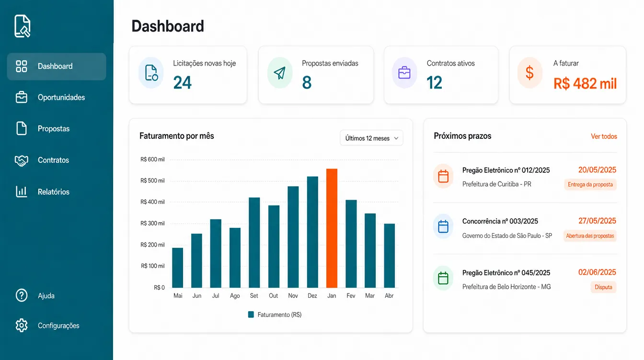
Task: Open the Contratos ativos card
Action: pos(441,75)
